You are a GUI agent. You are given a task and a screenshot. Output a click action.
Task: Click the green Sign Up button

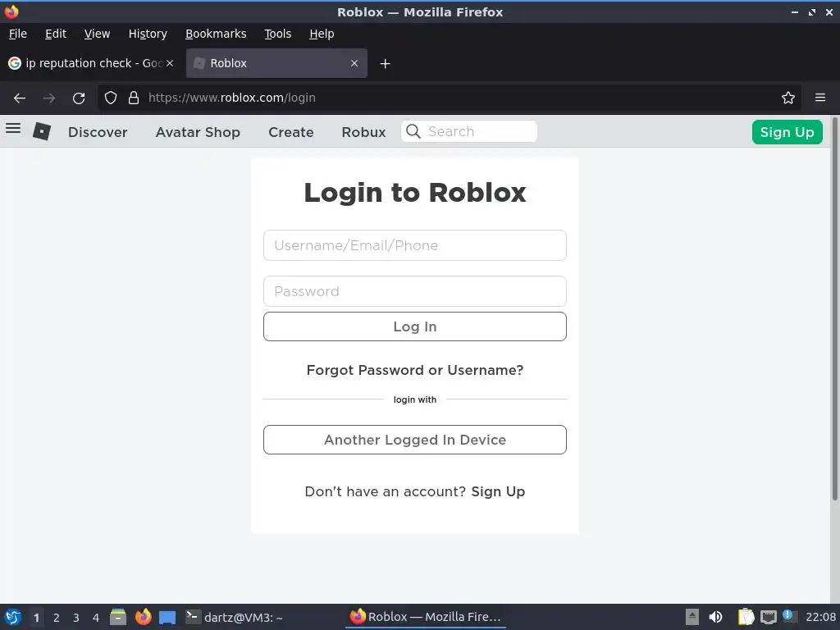pyautogui.click(x=787, y=132)
